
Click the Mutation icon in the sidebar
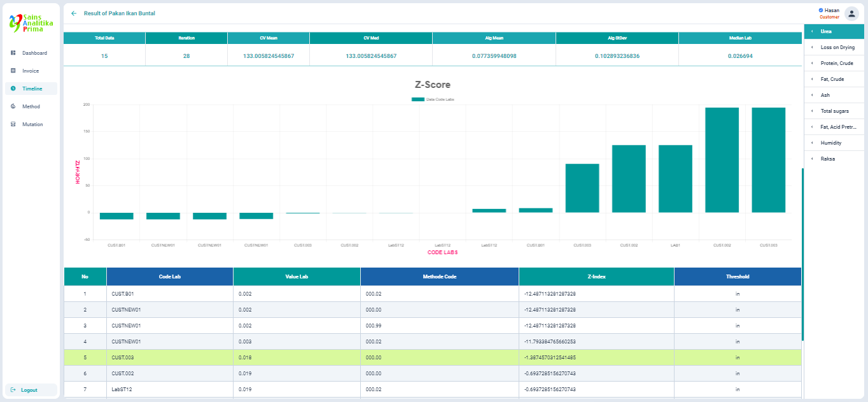click(13, 124)
